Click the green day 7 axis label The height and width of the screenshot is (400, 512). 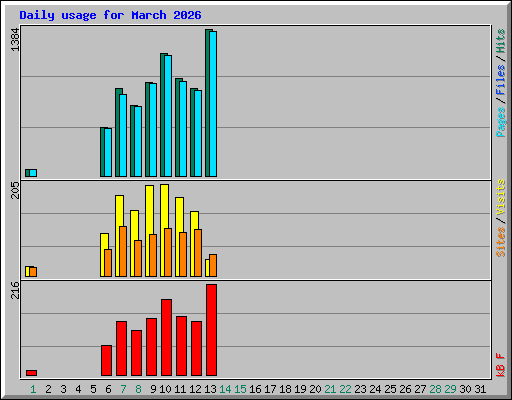pos(123,389)
